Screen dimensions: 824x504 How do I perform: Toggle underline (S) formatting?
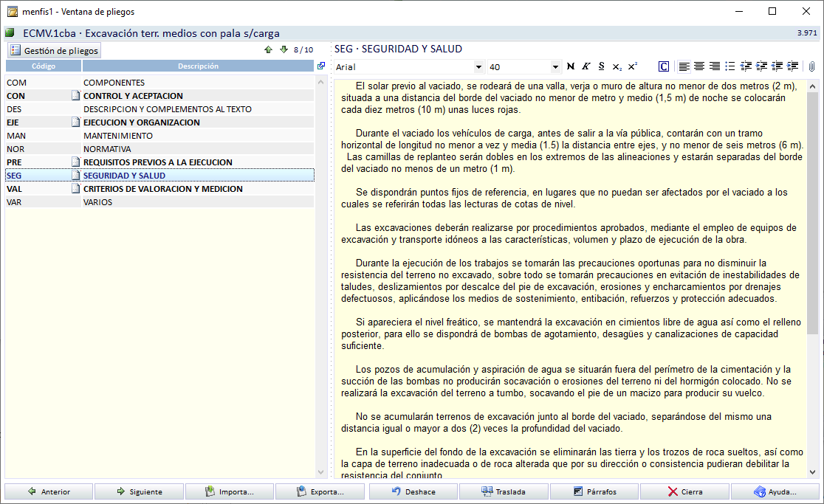[602, 66]
